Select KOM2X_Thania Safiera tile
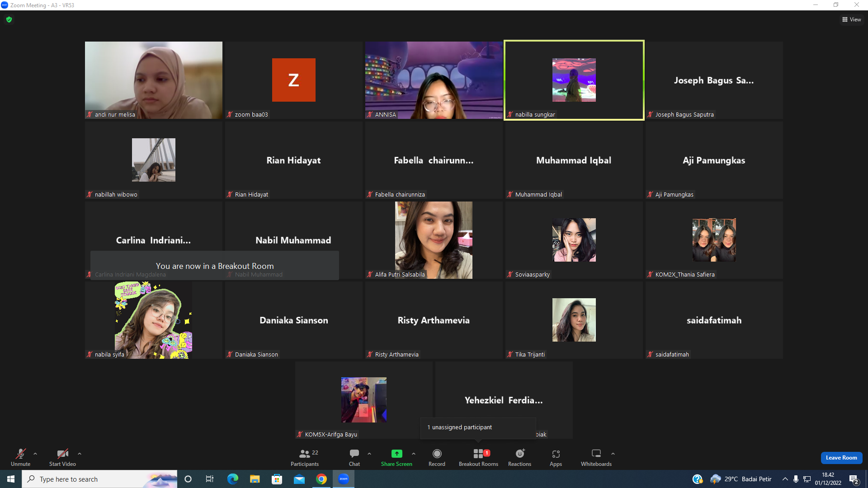 [x=714, y=240]
